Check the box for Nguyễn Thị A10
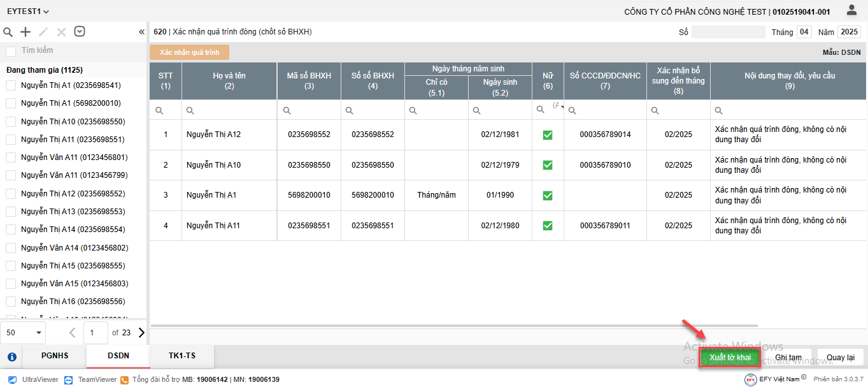Viewport: 868px width, 387px height. click(x=11, y=121)
